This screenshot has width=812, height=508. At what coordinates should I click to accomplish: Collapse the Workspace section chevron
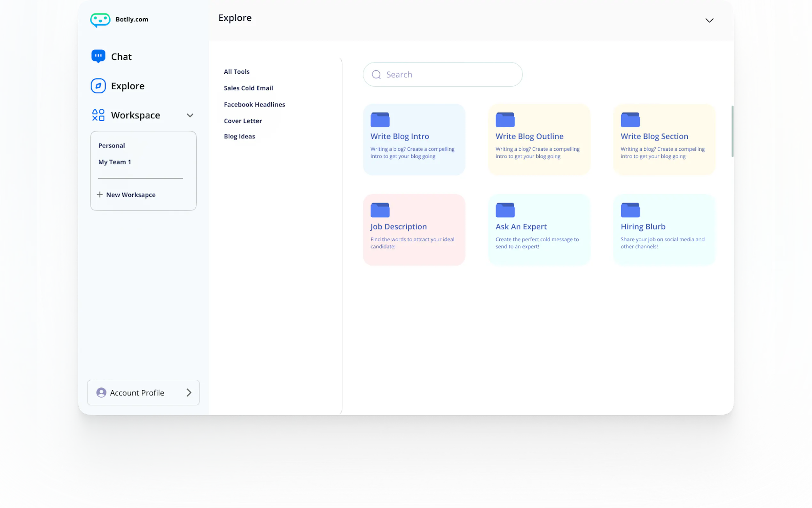coord(190,115)
